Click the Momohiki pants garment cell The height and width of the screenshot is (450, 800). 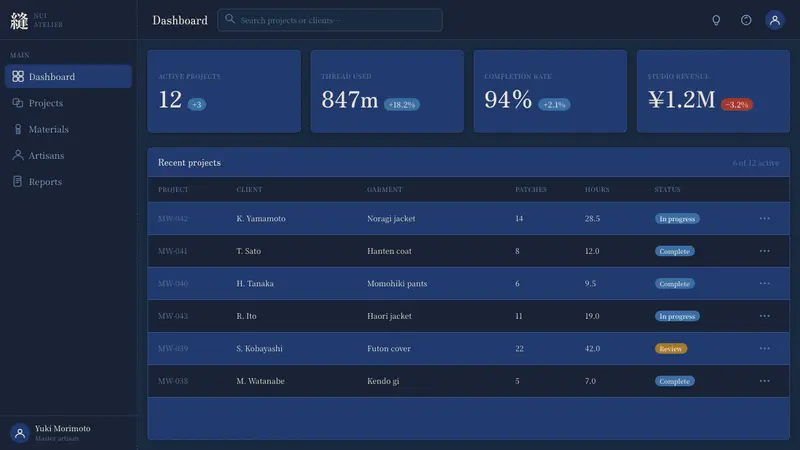[x=397, y=283]
